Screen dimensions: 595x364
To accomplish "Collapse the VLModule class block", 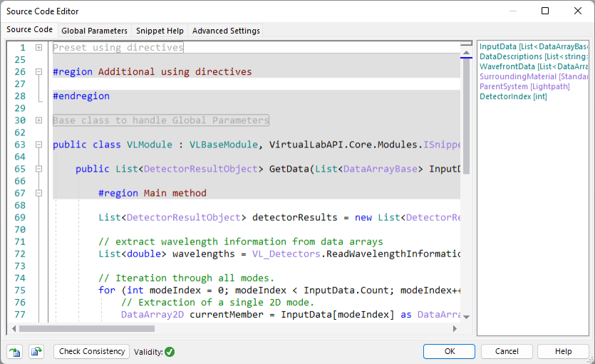I will (x=38, y=145).
